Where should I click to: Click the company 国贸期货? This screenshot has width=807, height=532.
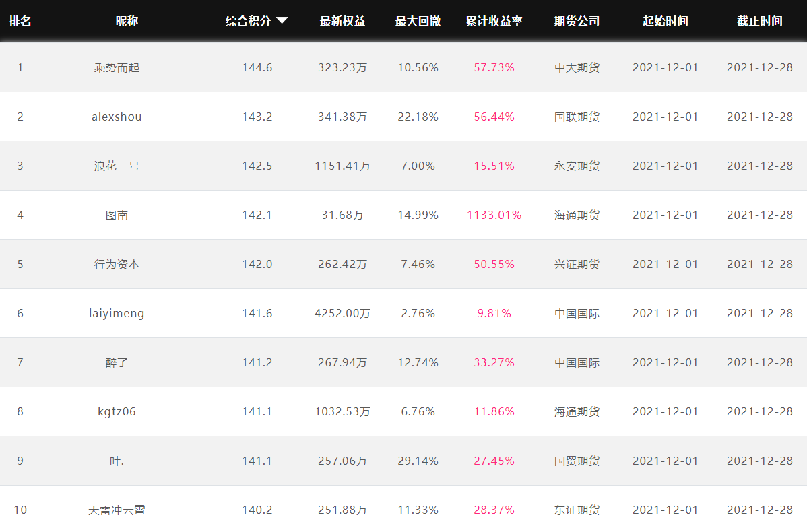pyautogui.click(x=577, y=461)
